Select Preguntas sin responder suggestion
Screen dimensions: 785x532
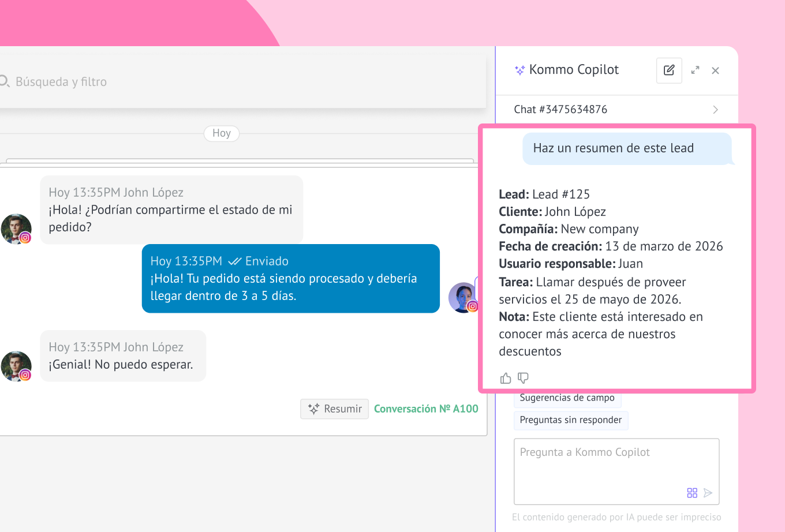[x=570, y=420]
